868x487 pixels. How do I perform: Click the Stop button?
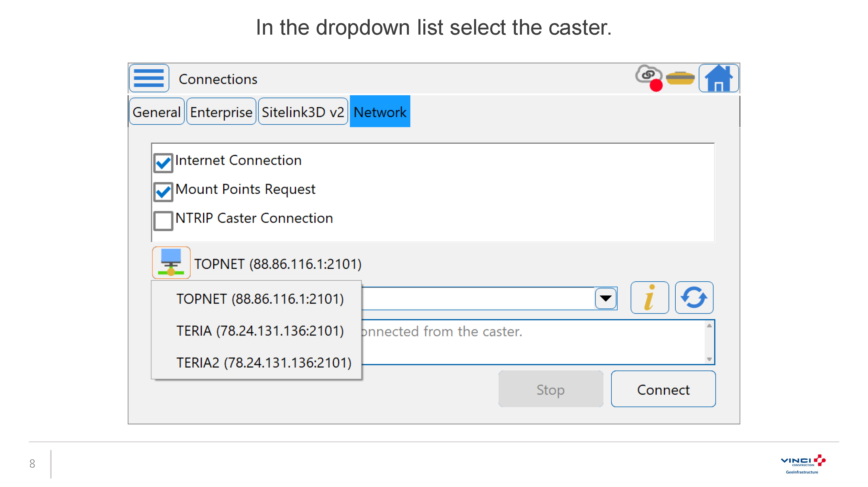tap(551, 389)
